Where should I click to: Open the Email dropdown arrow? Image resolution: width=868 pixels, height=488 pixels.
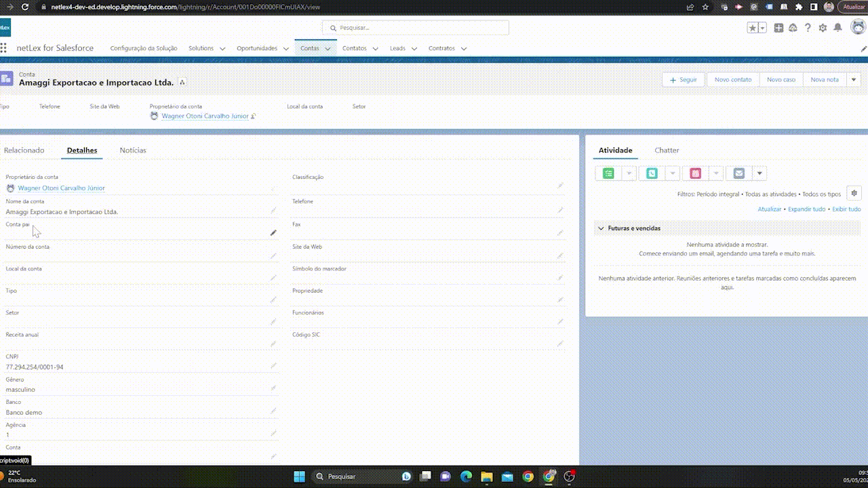click(759, 174)
